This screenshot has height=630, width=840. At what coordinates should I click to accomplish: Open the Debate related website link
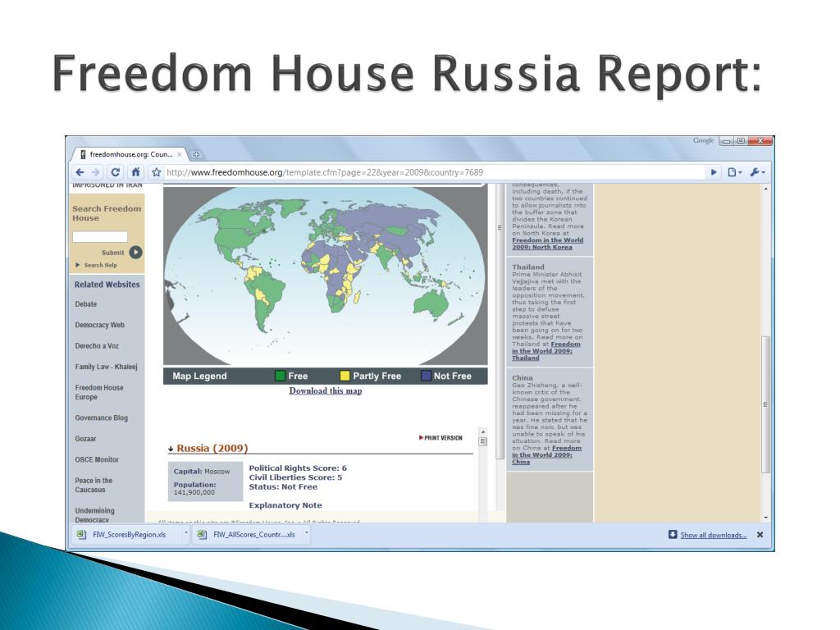click(x=85, y=304)
